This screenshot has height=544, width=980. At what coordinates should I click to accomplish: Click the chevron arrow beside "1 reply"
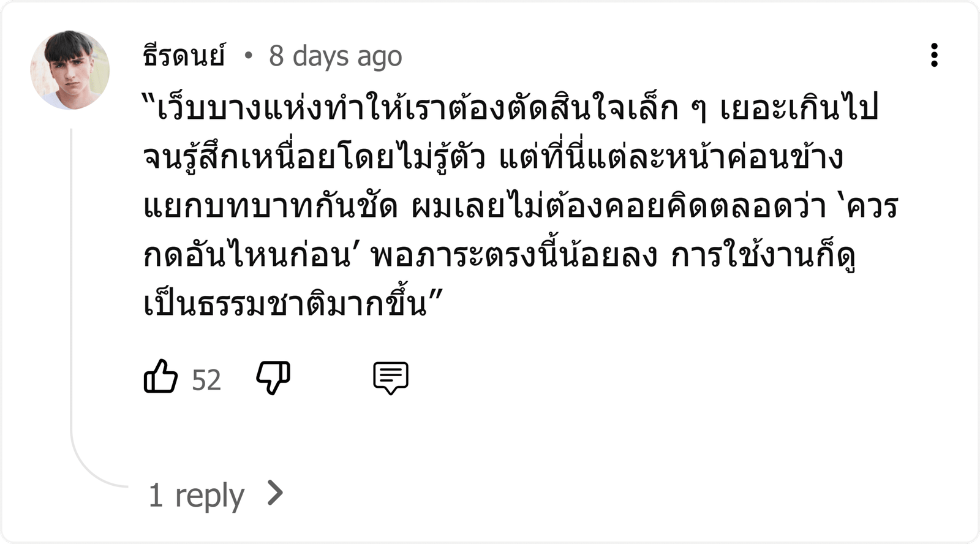276,493
